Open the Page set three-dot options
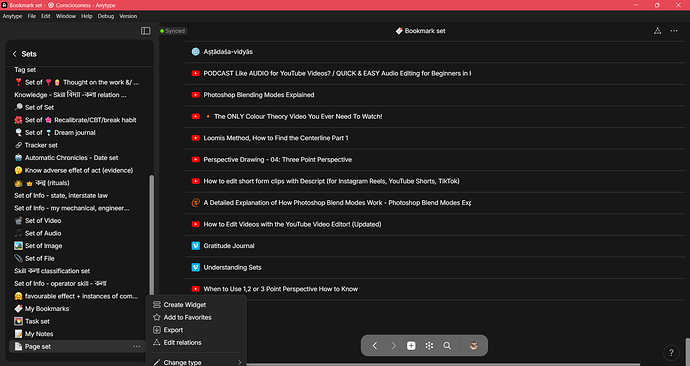Image resolution: width=690 pixels, height=366 pixels. point(137,346)
